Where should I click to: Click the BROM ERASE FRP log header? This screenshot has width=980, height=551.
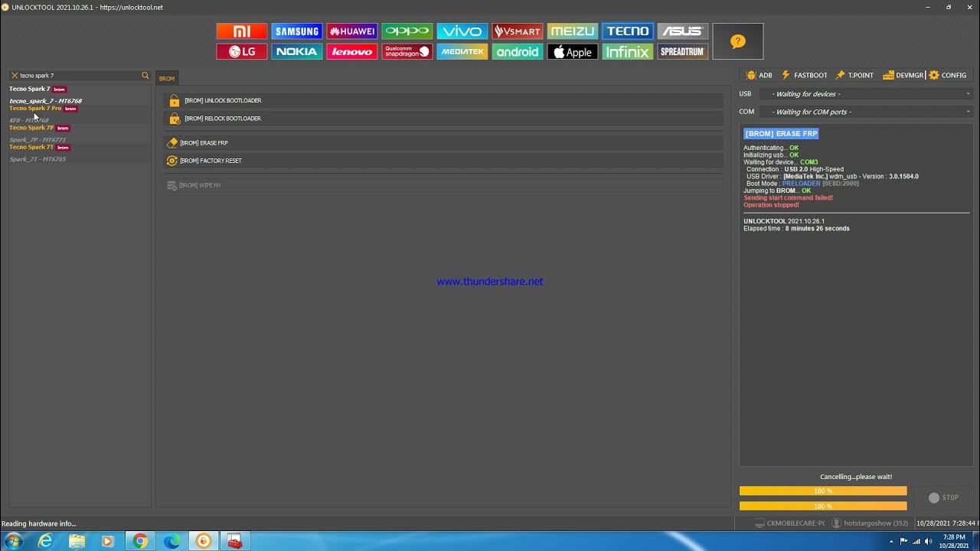click(781, 133)
